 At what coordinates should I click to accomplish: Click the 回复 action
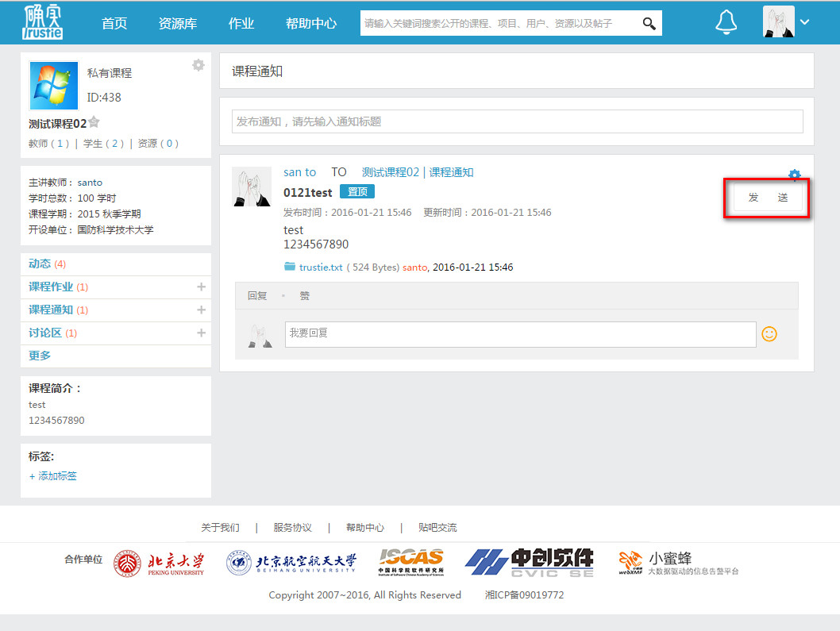point(257,296)
